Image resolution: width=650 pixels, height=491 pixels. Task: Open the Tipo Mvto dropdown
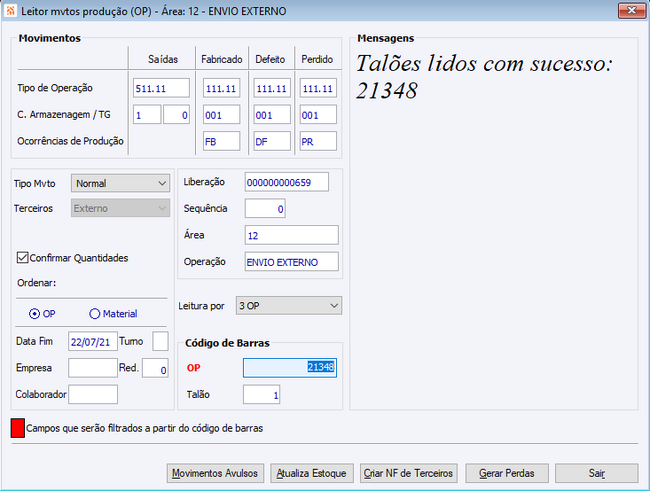(x=120, y=183)
